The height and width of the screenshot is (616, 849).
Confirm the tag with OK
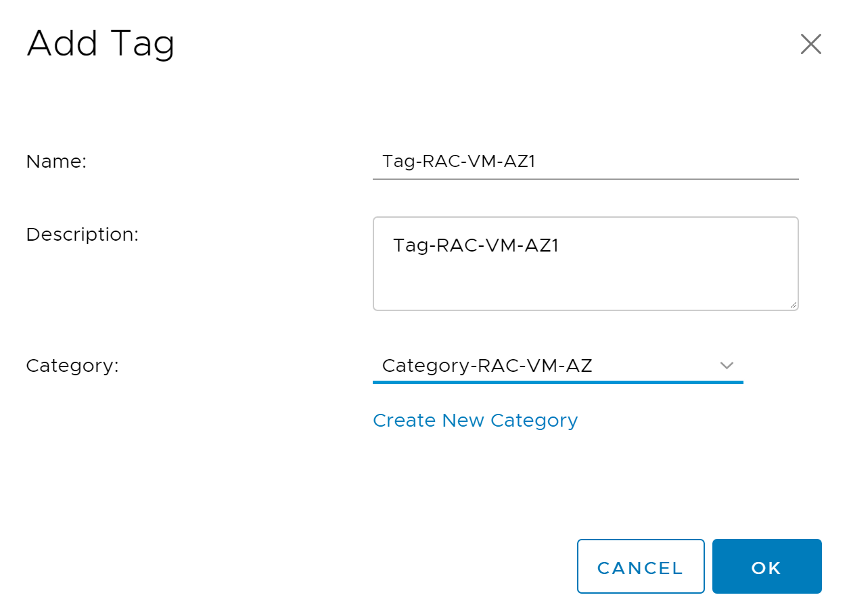766,567
